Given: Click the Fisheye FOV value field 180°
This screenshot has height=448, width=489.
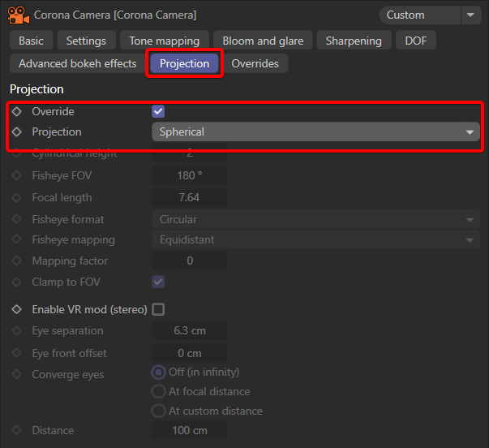Looking at the screenshot, I should pyautogui.click(x=190, y=175).
